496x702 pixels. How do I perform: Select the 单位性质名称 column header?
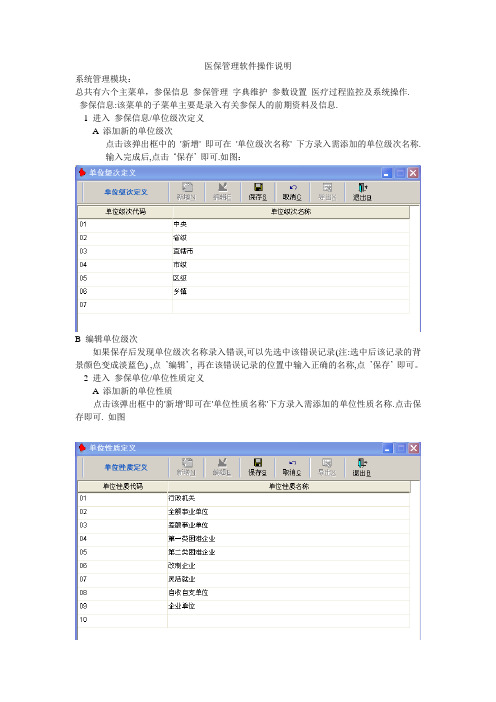click(289, 487)
